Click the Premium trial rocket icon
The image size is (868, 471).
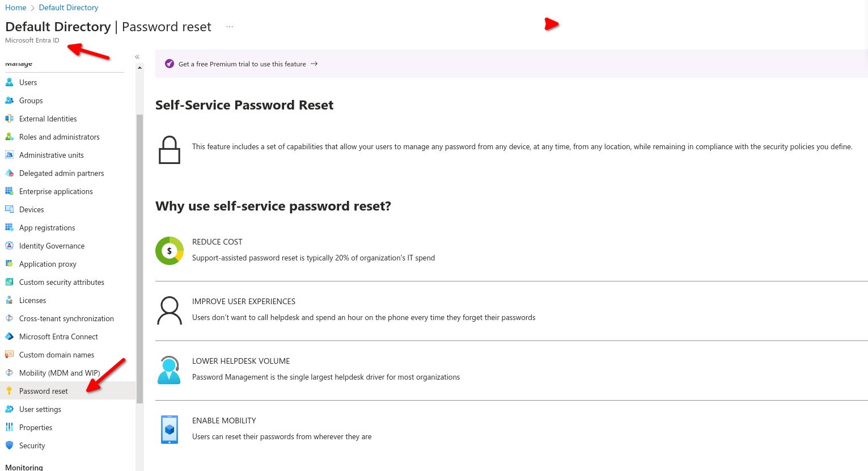(x=169, y=64)
